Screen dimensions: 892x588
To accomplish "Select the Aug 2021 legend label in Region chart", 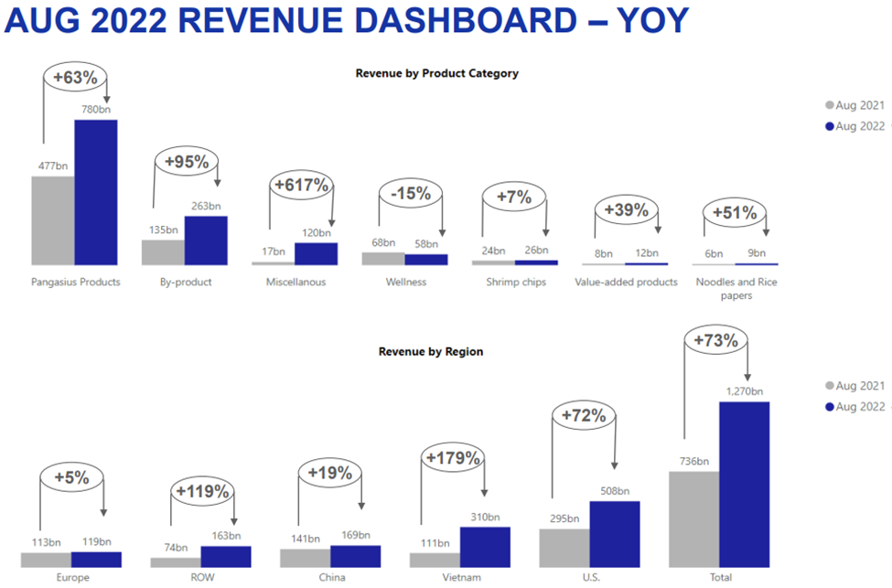I will click(x=859, y=386).
